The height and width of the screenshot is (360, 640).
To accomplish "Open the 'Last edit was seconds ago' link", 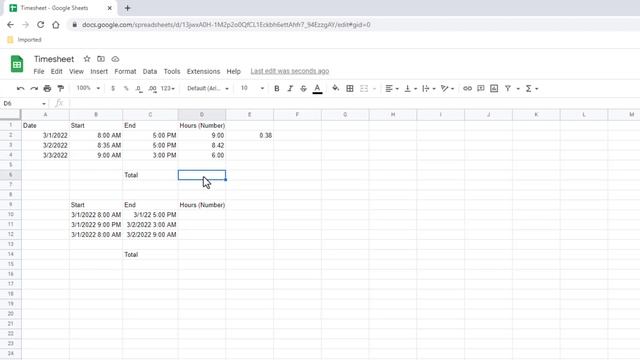I will [290, 71].
